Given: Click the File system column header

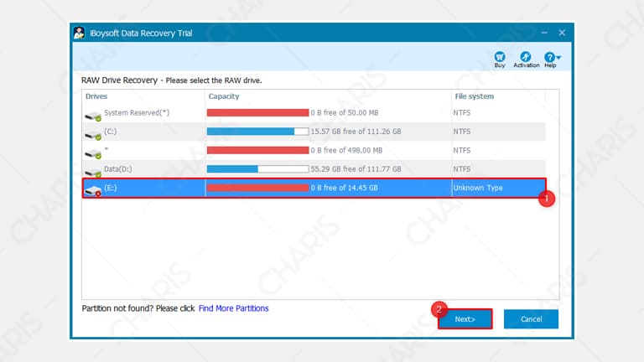Looking at the screenshot, I should coord(474,96).
